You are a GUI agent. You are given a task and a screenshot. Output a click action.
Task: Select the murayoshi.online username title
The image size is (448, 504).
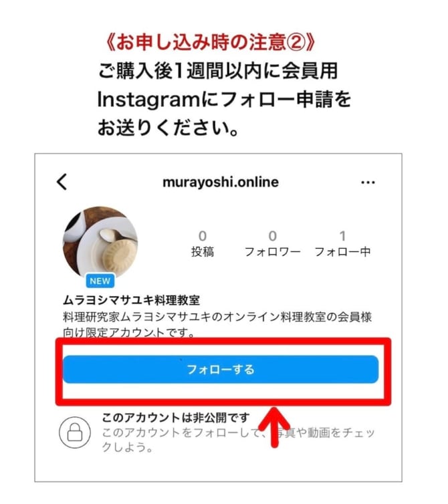coord(221,182)
